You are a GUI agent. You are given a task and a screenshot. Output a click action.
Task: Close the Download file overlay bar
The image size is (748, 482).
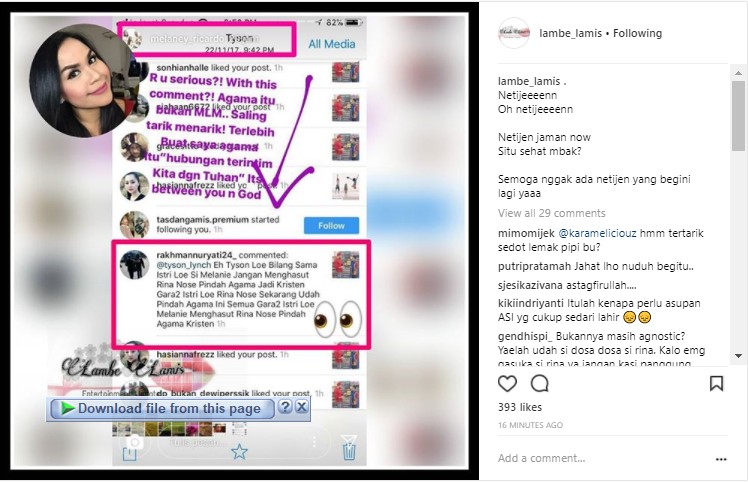click(301, 407)
